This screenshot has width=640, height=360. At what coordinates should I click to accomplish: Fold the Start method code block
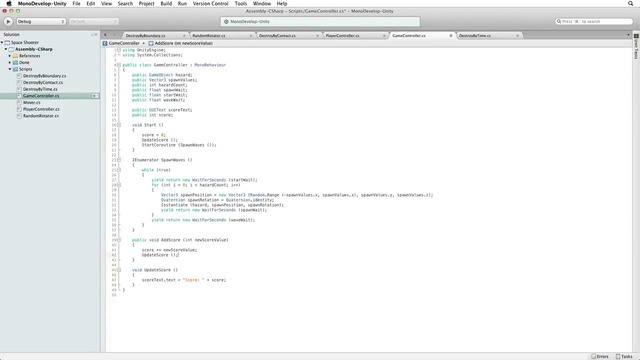[119, 125]
